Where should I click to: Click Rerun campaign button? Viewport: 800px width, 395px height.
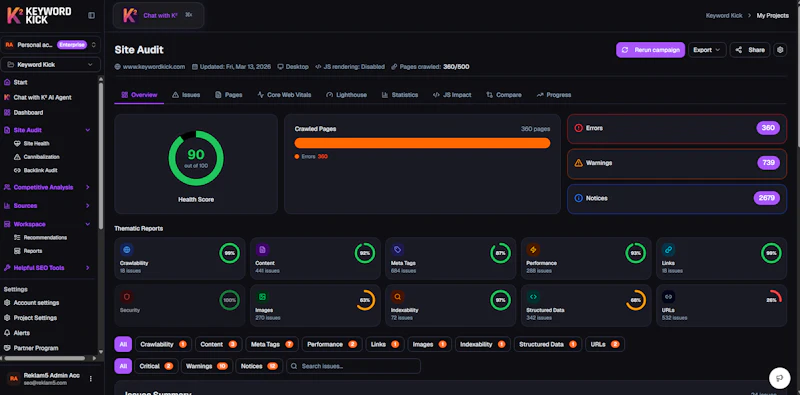pos(651,50)
